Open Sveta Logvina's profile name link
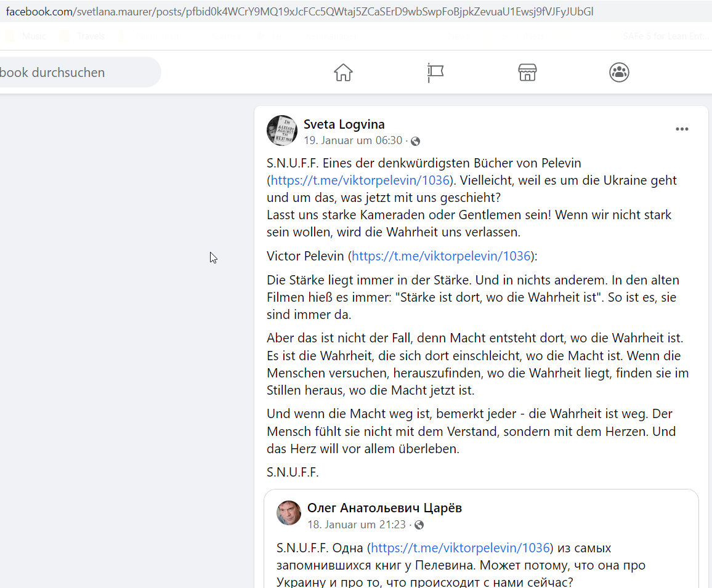 click(344, 124)
